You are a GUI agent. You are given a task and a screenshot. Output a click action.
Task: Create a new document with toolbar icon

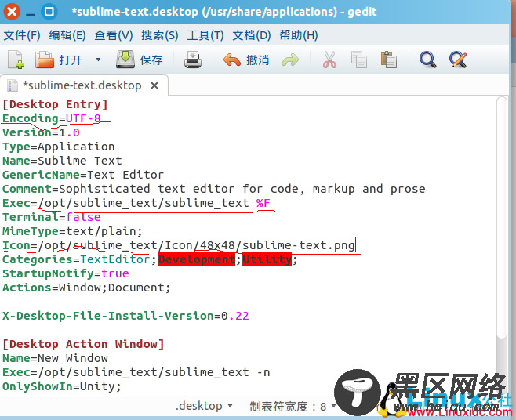[16, 60]
